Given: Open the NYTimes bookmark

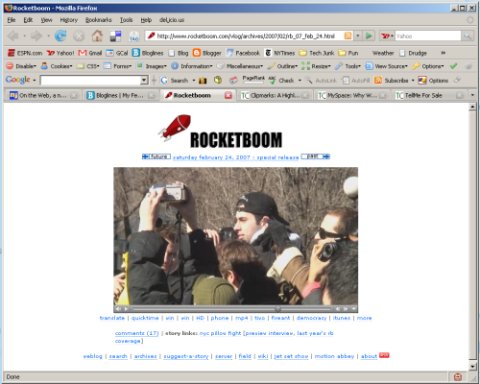Looking at the screenshot, I should click(x=280, y=53).
